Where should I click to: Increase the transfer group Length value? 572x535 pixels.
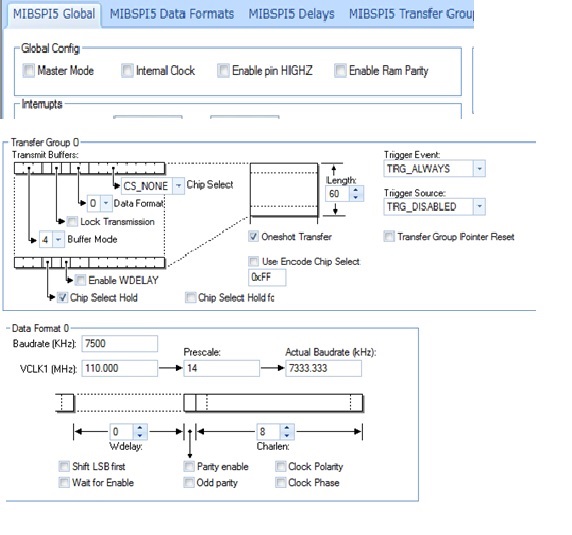(356, 189)
